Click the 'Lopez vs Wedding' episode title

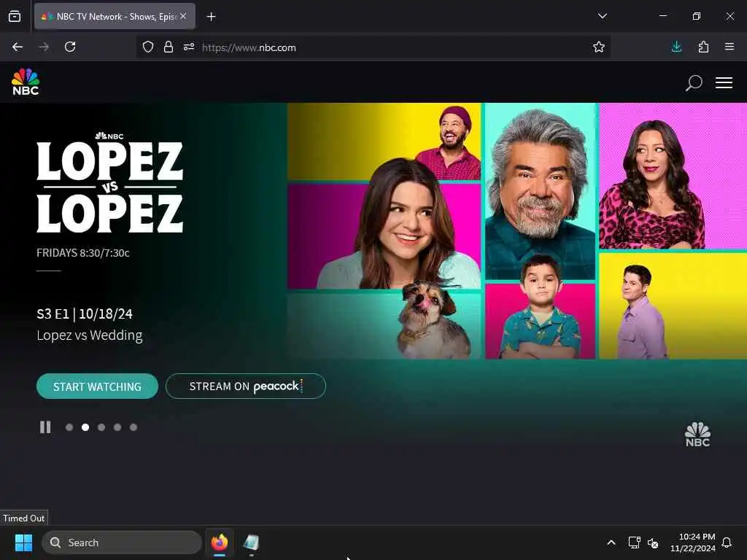[x=90, y=335]
